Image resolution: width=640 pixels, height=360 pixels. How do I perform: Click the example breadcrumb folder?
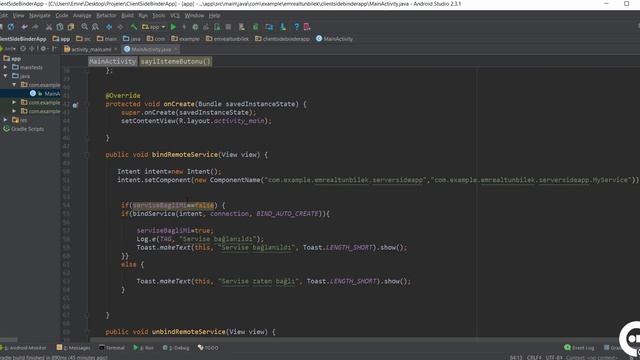pyautogui.click(x=186, y=39)
